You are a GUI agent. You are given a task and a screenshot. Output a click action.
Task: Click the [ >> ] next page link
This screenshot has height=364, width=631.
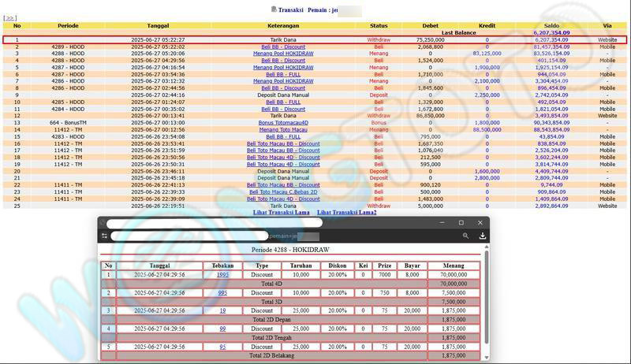coord(10,17)
